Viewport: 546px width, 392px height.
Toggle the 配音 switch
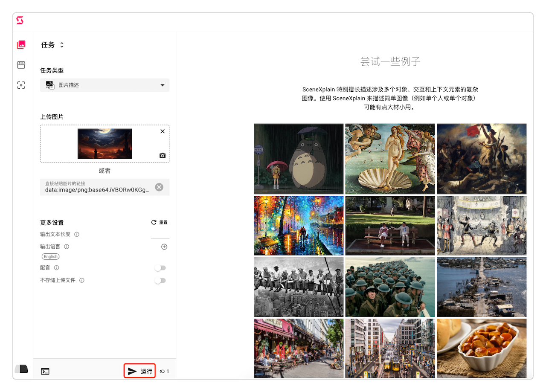tap(160, 268)
